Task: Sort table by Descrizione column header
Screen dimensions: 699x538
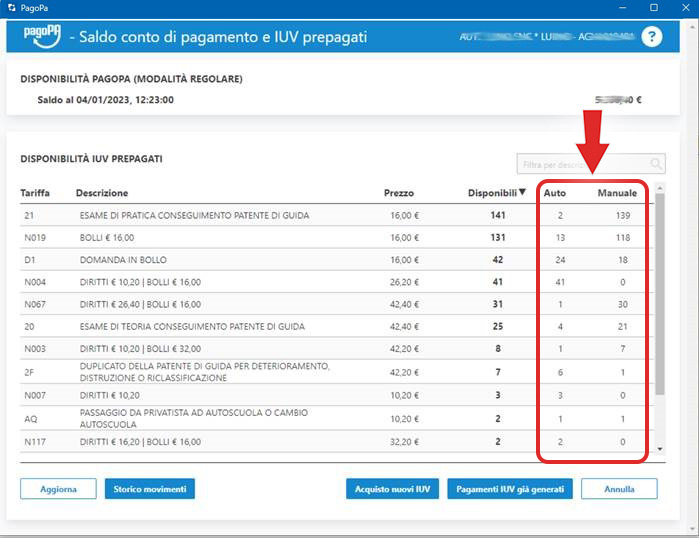Action: pyautogui.click(x=101, y=193)
